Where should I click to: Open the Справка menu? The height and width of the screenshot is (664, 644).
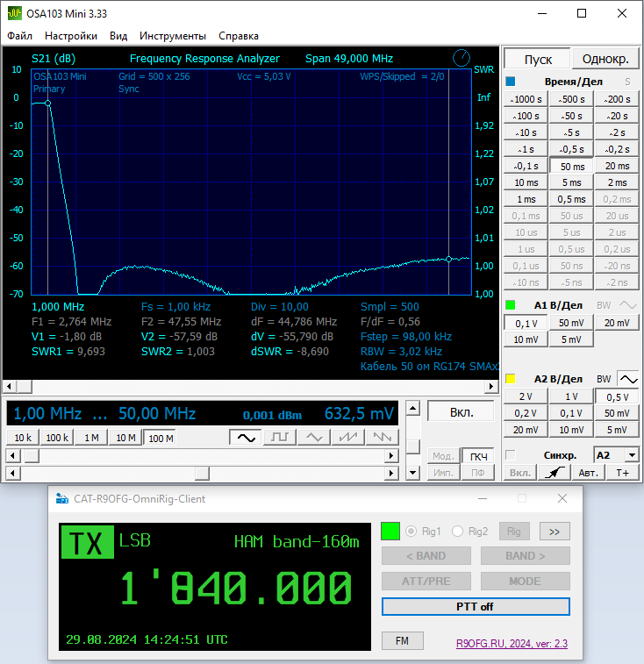(239, 36)
